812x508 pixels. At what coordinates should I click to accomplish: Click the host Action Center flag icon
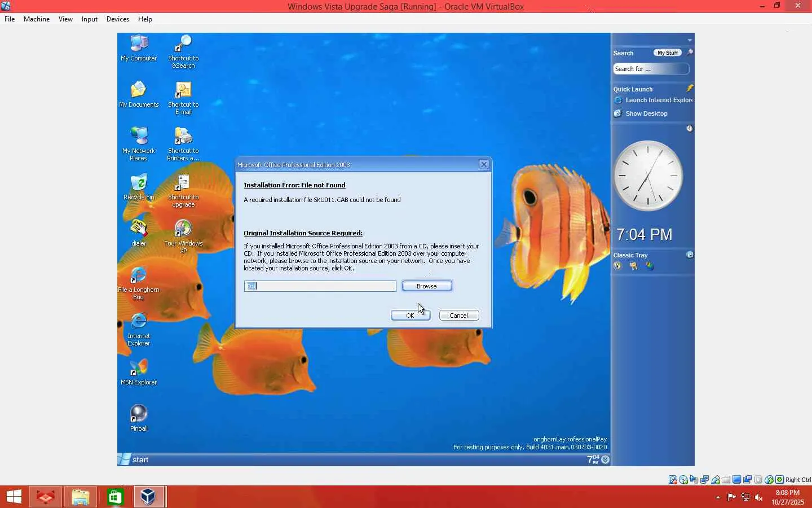click(732, 497)
